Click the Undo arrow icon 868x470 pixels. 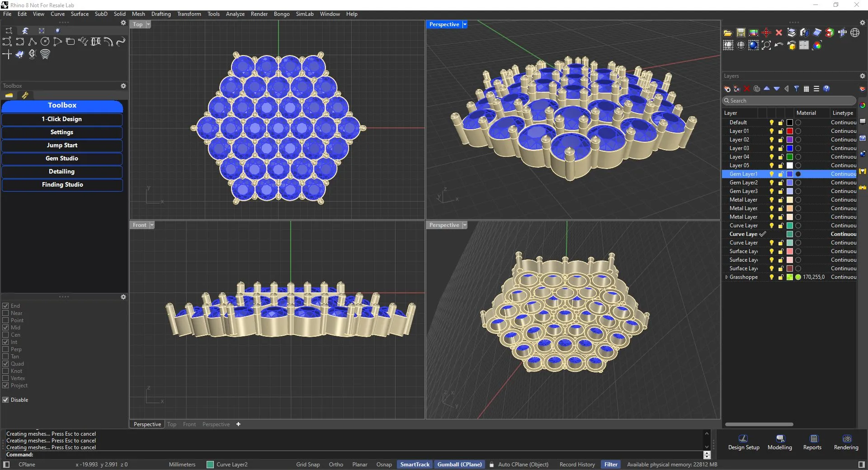click(778, 45)
